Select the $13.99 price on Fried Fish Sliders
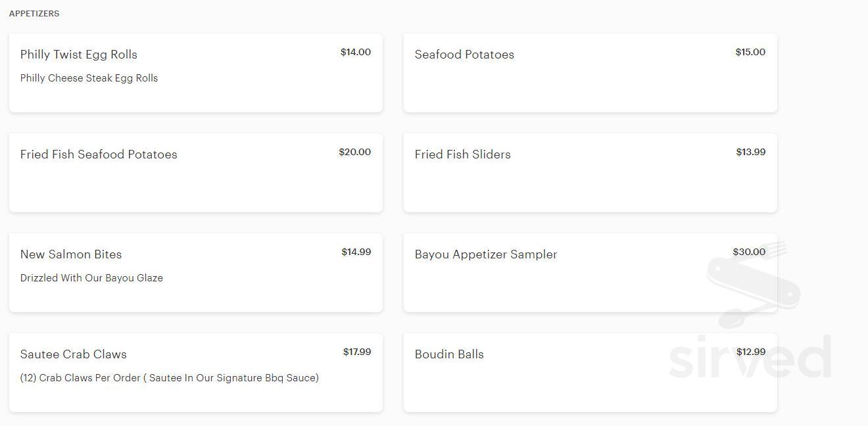 coord(750,152)
